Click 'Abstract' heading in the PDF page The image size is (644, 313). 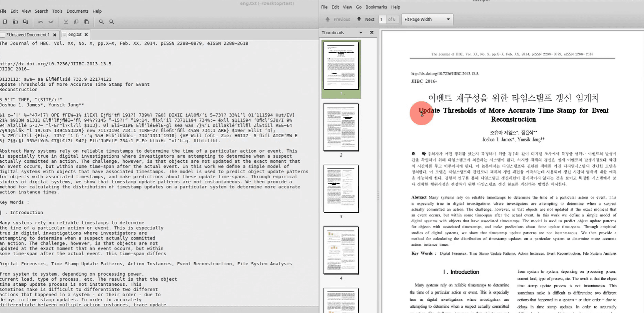pyautogui.click(x=419, y=197)
